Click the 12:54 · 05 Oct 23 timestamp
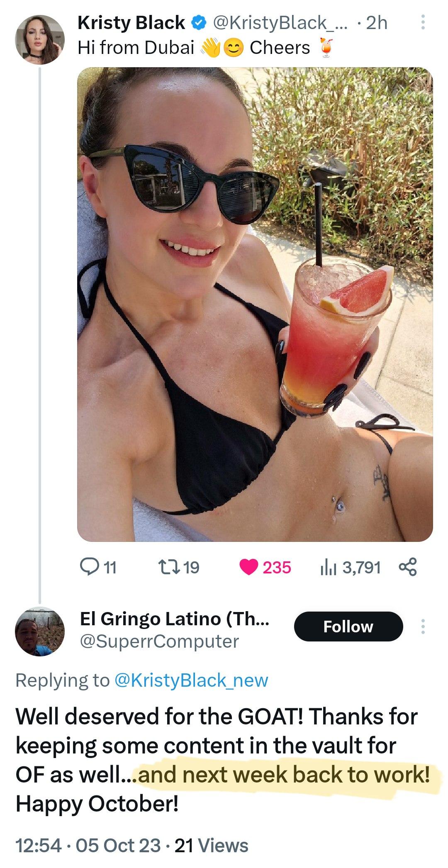 [88, 846]
